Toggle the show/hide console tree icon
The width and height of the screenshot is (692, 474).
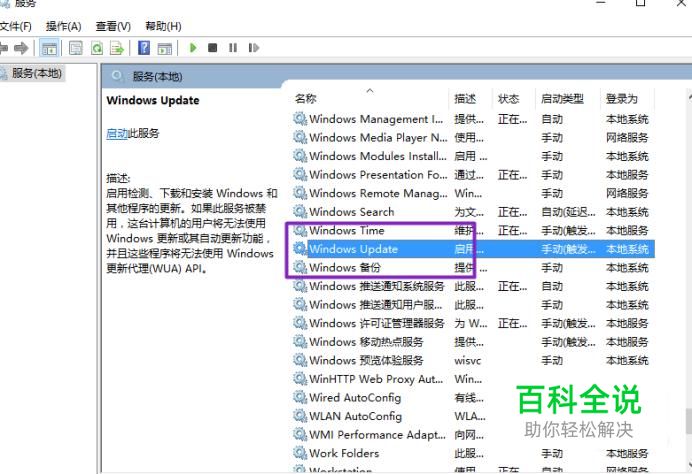[x=49, y=48]
